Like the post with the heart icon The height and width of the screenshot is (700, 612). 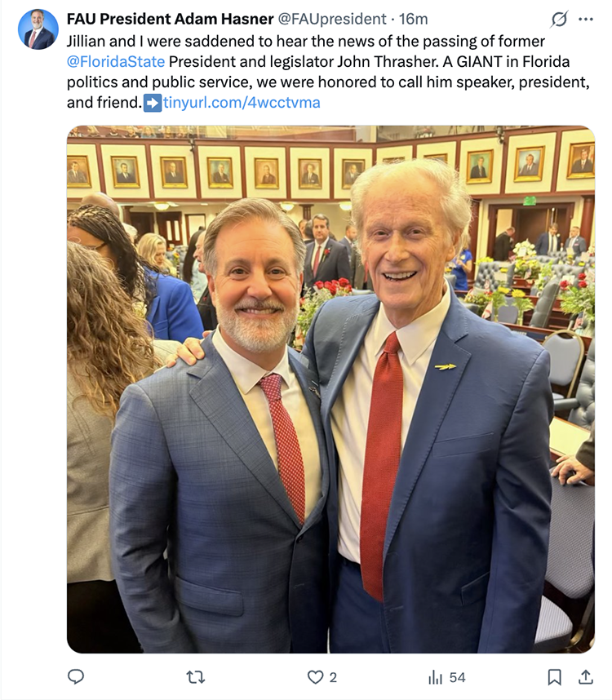(315, 677)
